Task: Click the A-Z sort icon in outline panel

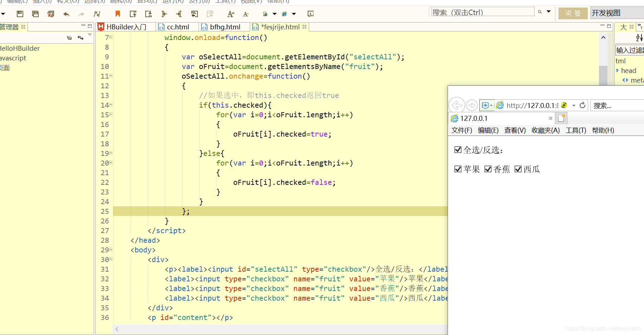Action: [x=639, y=38]
